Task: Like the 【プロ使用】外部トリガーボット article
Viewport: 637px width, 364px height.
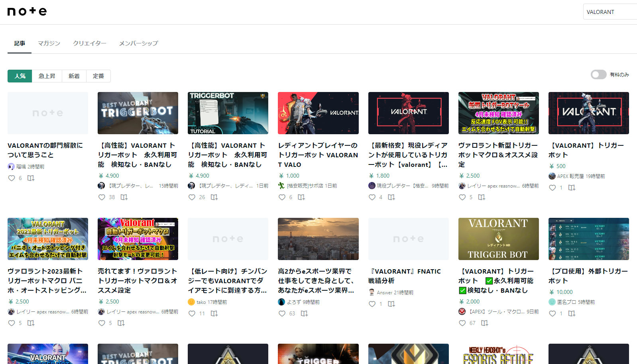Action: pos(552,313)
